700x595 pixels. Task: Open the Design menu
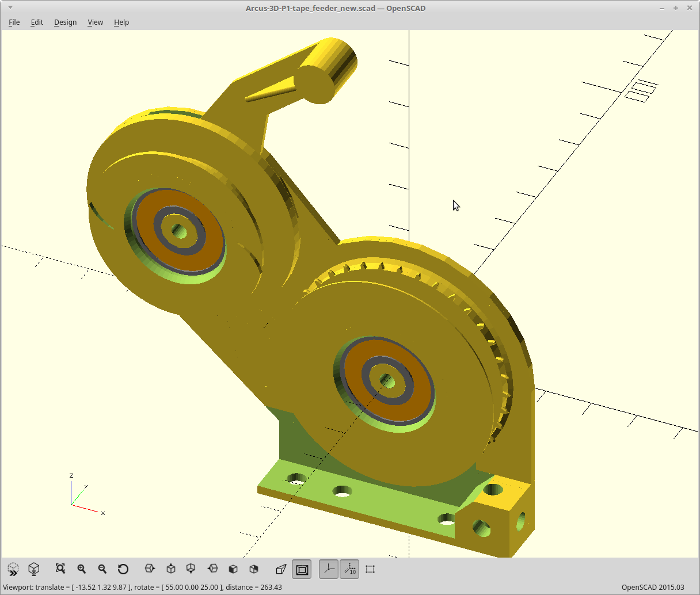[x=65, y=22]
